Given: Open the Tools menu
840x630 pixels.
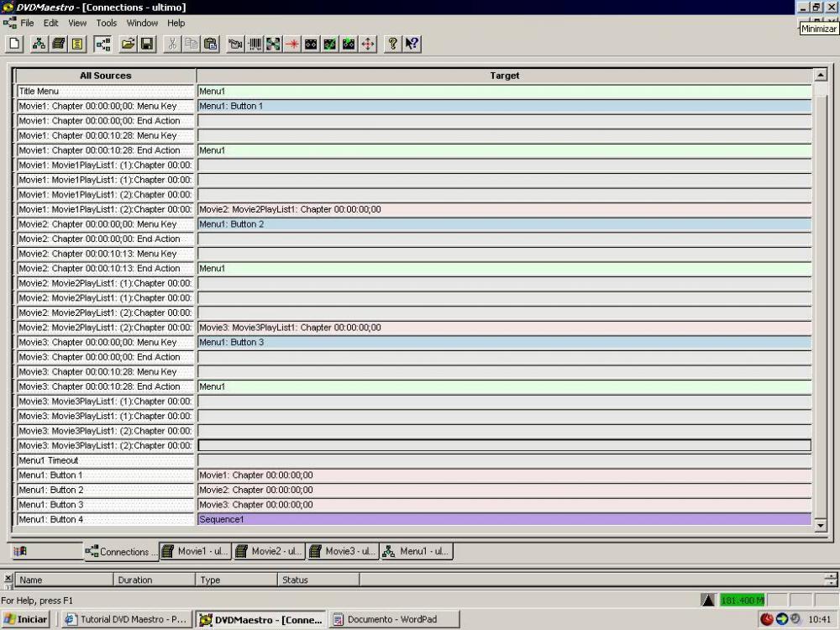Looking at the screenshot, I should (x=106, y=24).
